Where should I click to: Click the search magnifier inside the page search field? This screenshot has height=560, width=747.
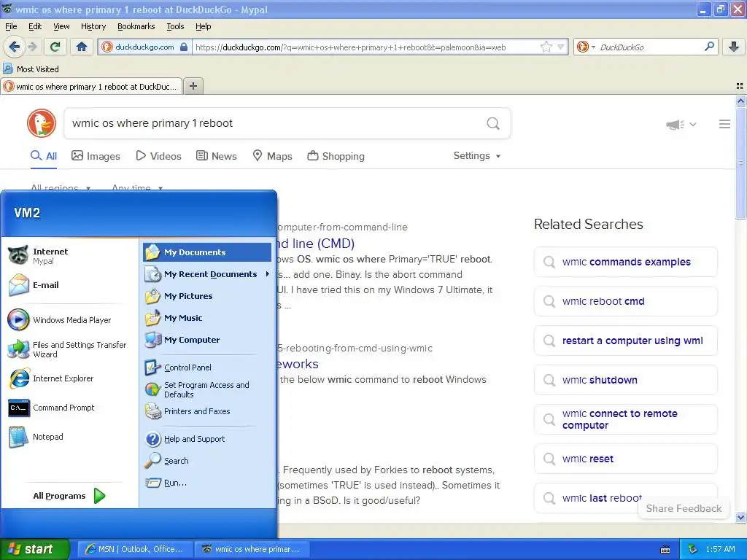[x=493, y=124]
